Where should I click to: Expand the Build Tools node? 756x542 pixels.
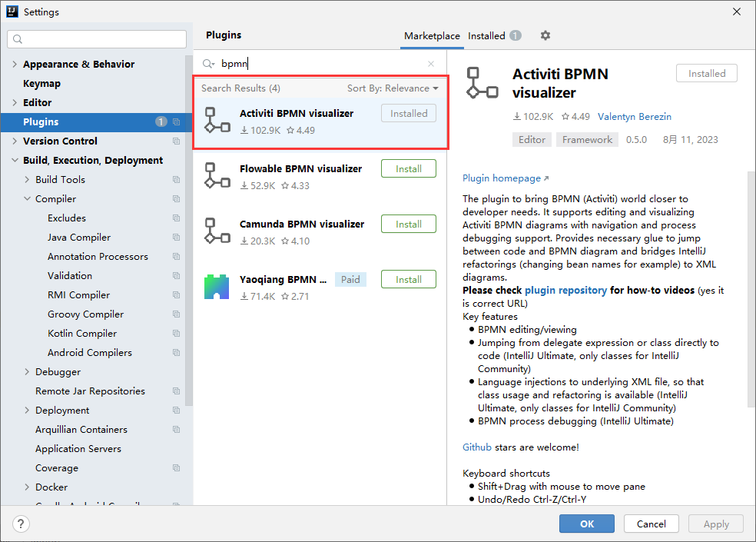[27, 180]
